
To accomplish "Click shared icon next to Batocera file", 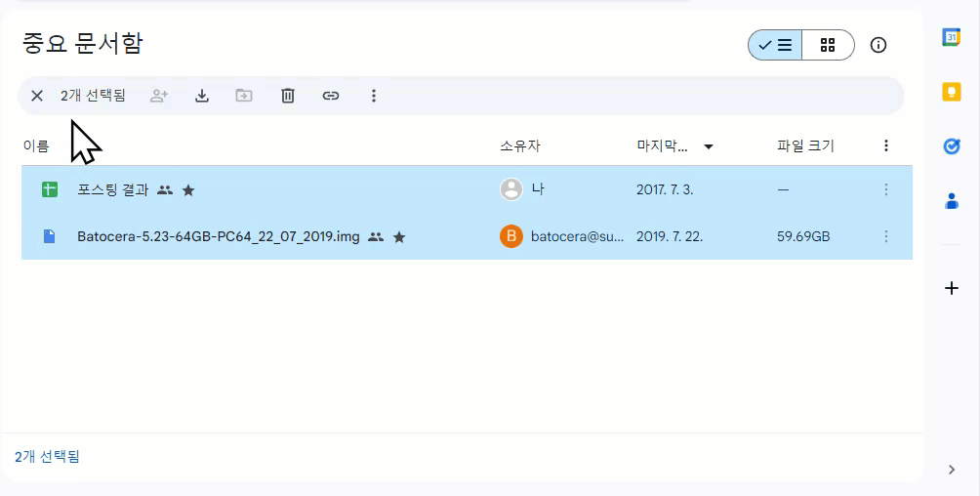I will pos(376,237).
